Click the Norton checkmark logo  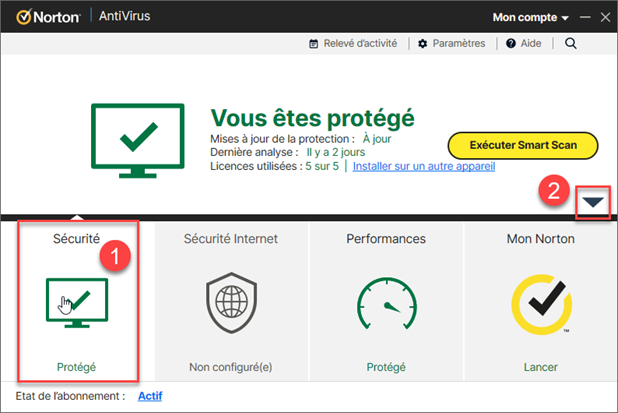[24, 17]
